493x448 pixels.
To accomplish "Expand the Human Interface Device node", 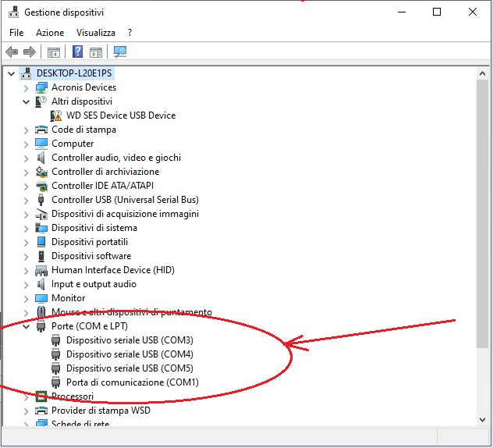I will click(26, 271).
